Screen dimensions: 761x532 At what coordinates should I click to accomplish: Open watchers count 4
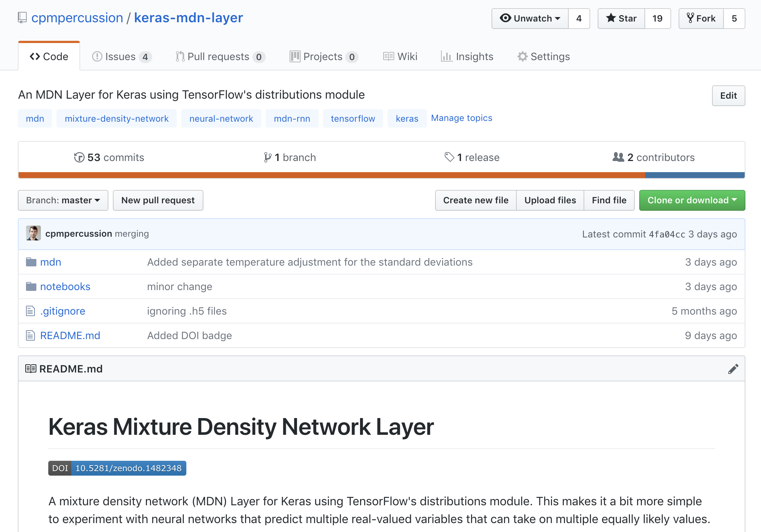[x=579, y=19]
